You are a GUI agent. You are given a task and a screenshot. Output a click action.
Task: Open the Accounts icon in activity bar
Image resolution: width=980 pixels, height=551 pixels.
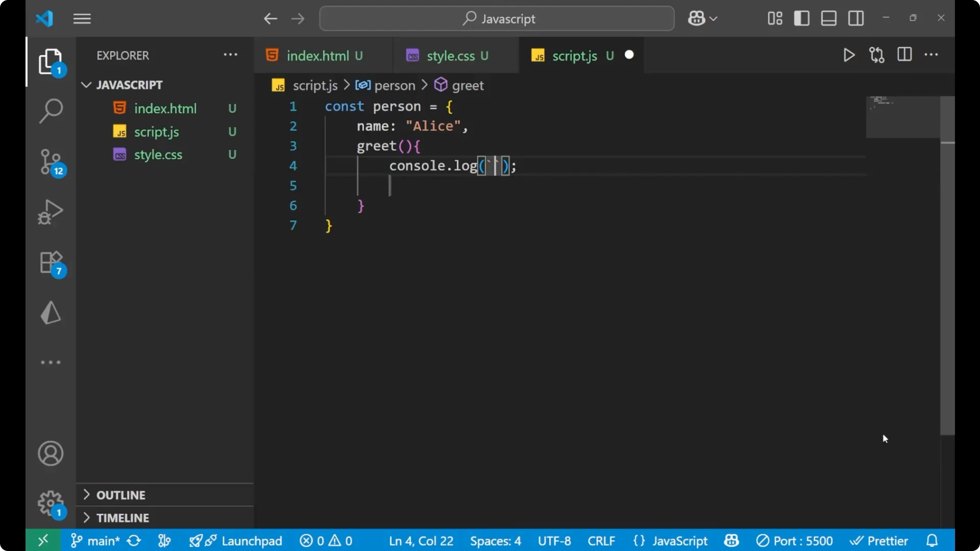pyautogui.click(x=51, y=454)
